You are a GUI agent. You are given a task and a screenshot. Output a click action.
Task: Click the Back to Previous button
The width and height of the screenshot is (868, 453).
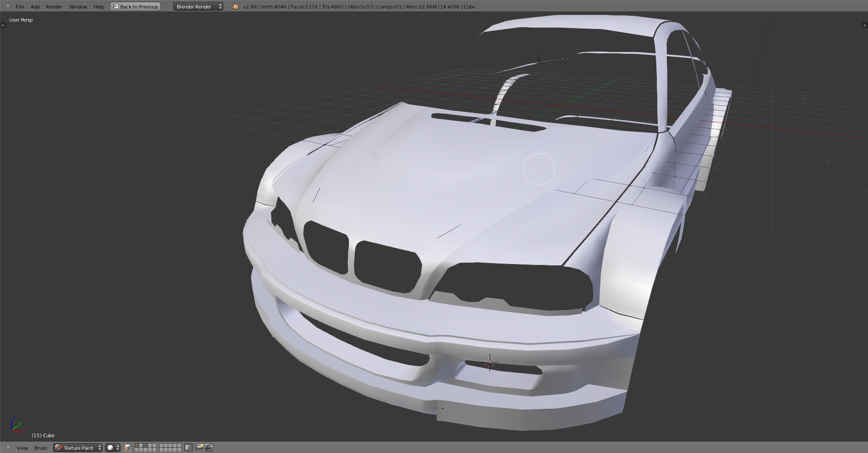(x=135, y=6)
